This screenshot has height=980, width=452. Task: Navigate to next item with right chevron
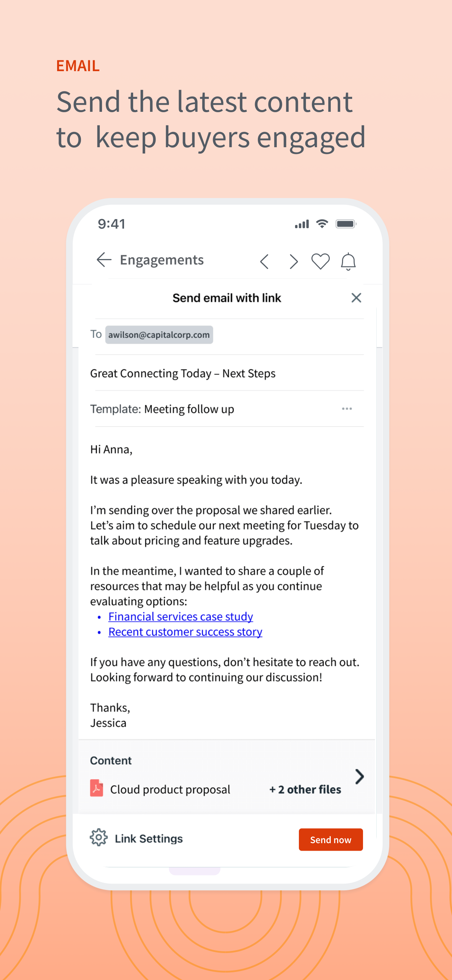click(x=293, y=261)
